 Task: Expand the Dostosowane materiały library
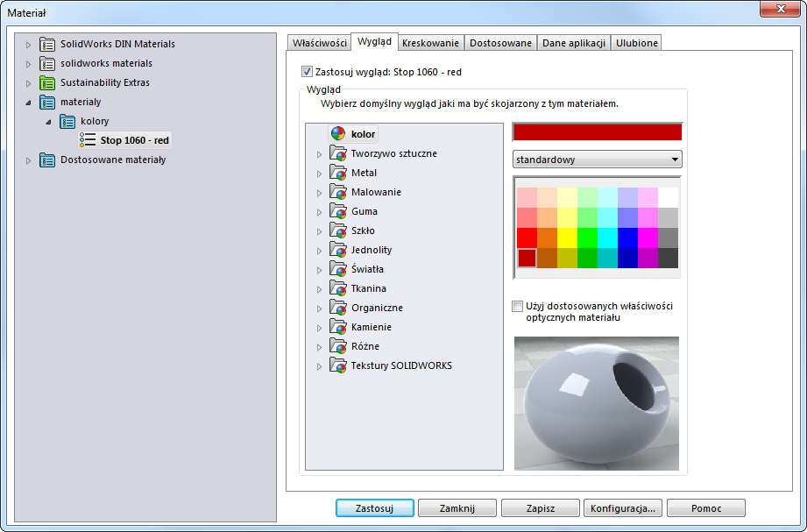click(28, 160)
